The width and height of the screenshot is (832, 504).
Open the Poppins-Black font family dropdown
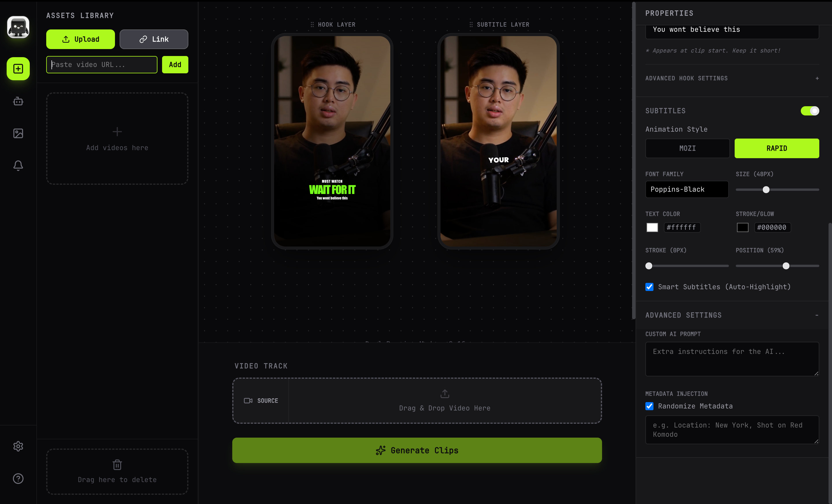[x=686, y=189]
